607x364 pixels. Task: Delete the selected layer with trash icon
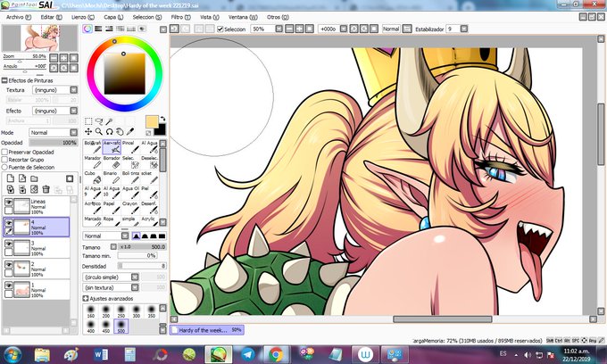(x=46, y=189)
